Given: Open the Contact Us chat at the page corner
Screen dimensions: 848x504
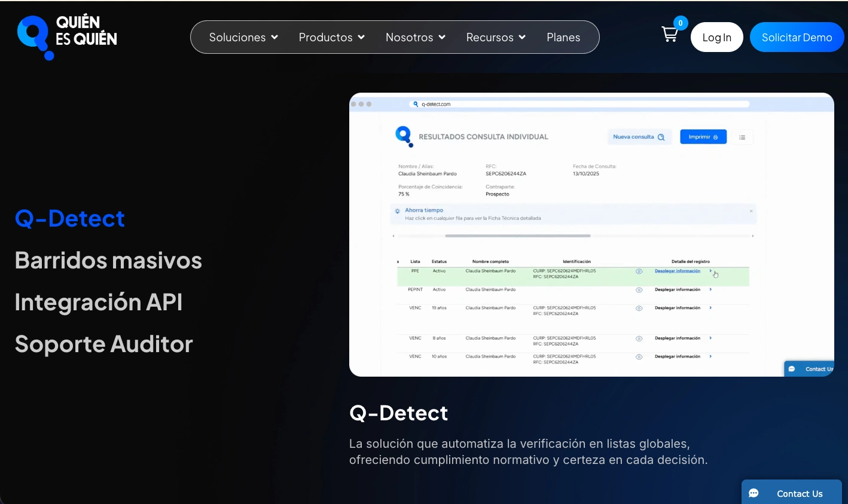Looking at the screenshot, I should click(x=792, y=493).
